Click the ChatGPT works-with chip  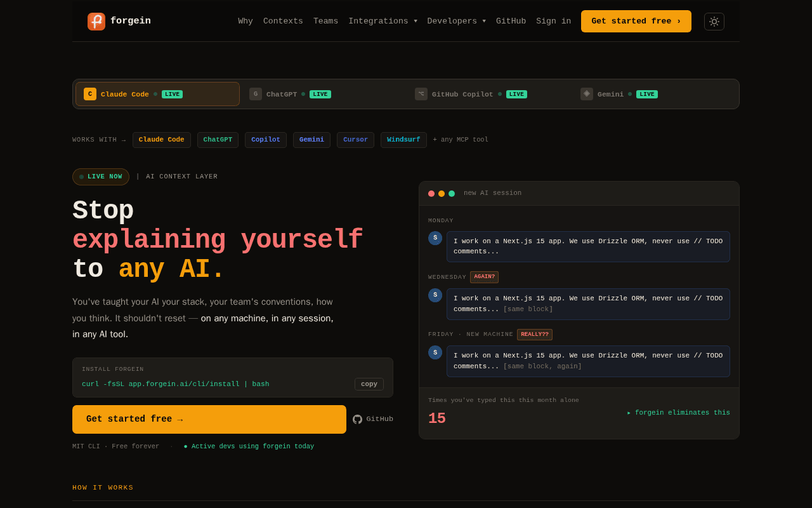pyautogui.click(x=218, y=140)
